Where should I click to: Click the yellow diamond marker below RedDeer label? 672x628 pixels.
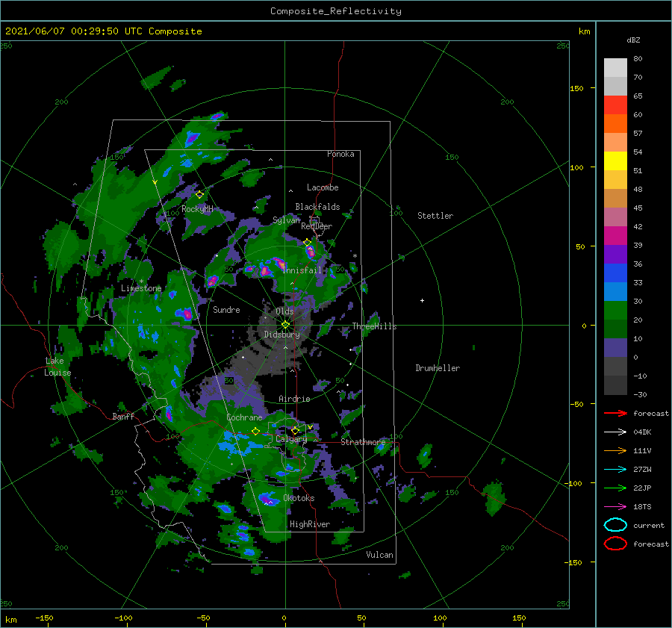point(308,243)
